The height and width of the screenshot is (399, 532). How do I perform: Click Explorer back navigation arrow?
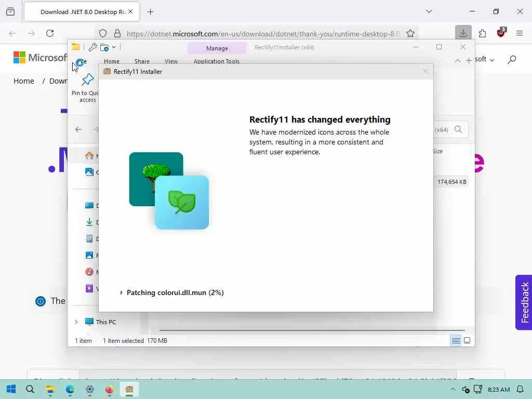click(x=78, y=129)
